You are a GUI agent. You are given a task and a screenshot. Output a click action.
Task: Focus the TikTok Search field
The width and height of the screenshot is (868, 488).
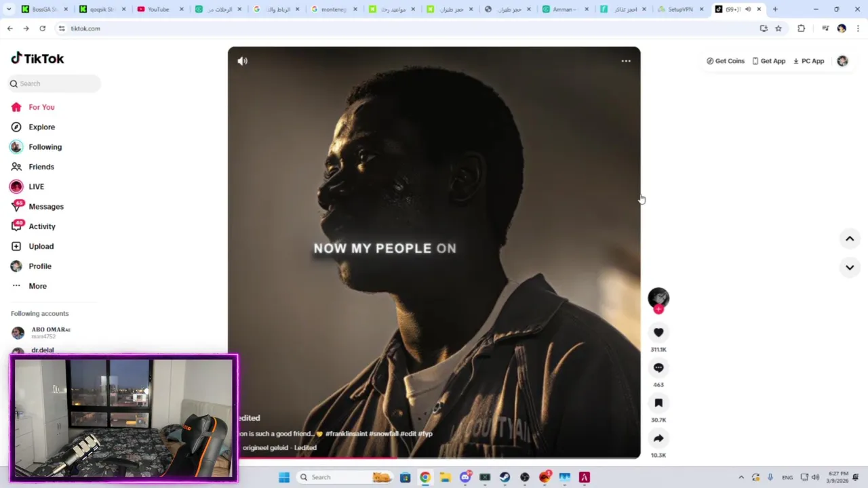[x=54, y=83]
